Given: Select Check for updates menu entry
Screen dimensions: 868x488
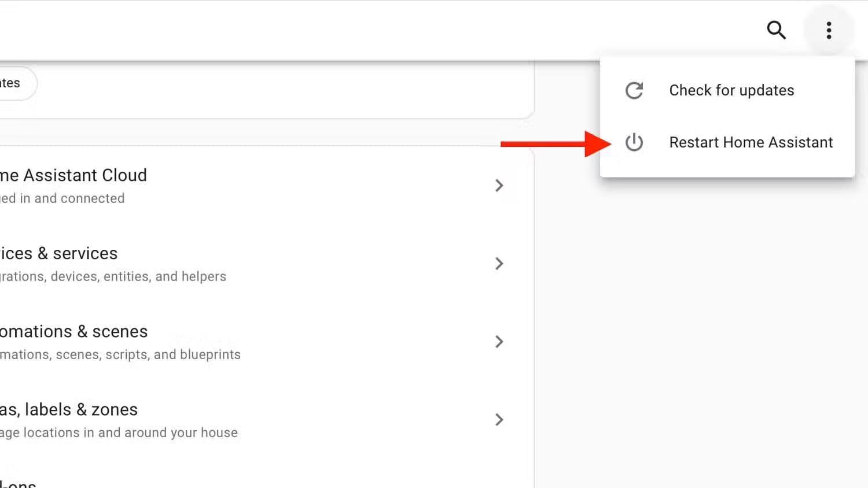Looking at the screenshot, I should coord(727,90).
